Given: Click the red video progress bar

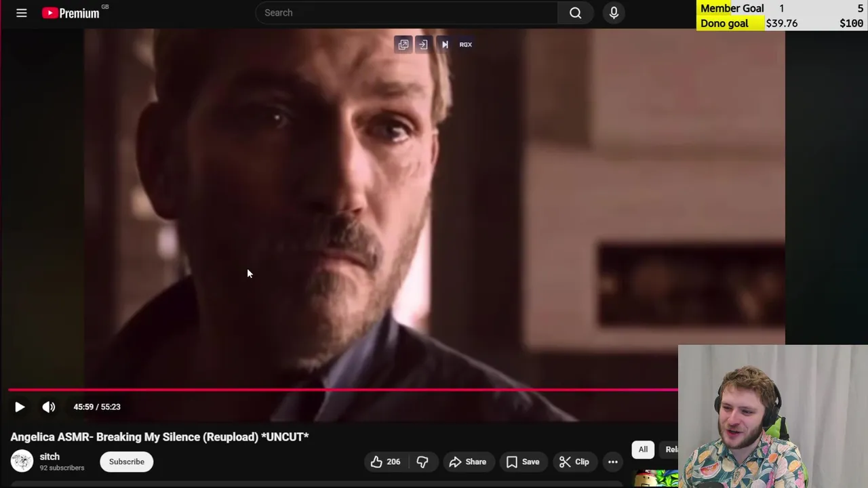Looking at the screenshot, I should point(343,390).
